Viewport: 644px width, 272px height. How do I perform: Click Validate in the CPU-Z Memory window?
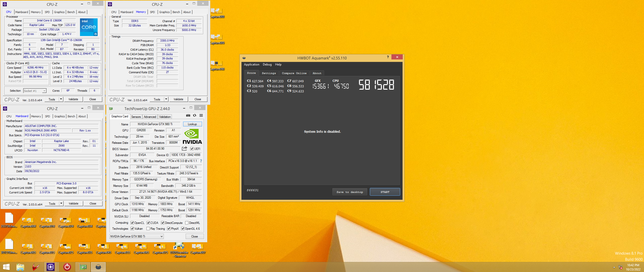coord(178,99)
